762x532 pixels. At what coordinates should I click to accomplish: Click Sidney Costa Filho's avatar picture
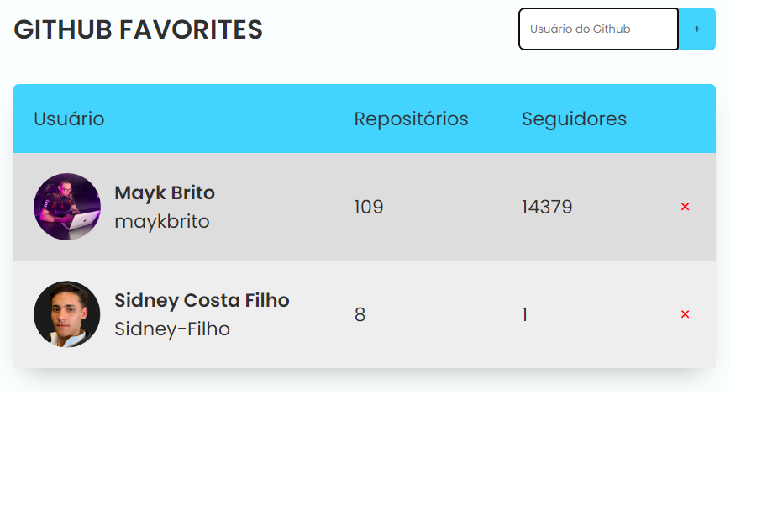[67, 314]
